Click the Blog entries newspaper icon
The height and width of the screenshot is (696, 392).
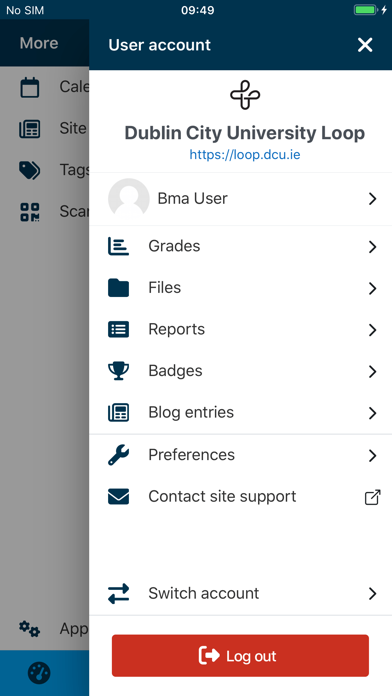point(119,412)
